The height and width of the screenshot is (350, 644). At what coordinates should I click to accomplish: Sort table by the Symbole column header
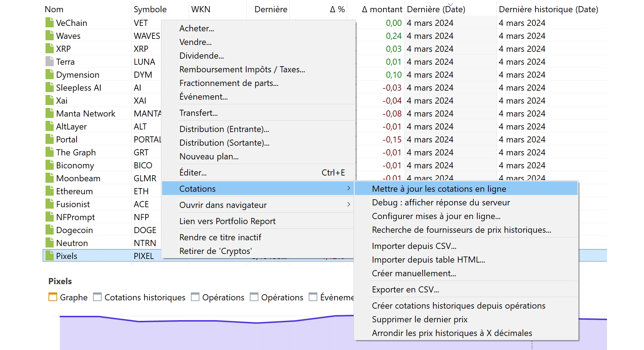tap(150, 9)
